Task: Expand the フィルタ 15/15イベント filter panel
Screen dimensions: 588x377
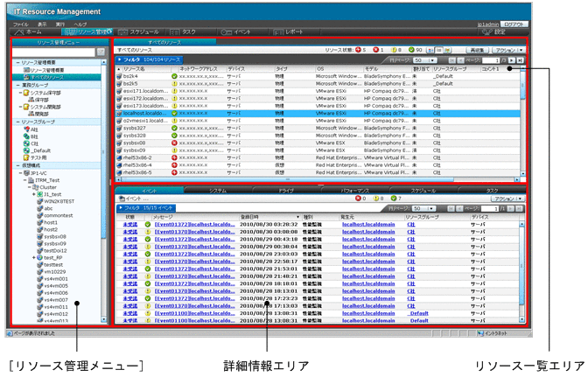Action: tap(145, 208)
